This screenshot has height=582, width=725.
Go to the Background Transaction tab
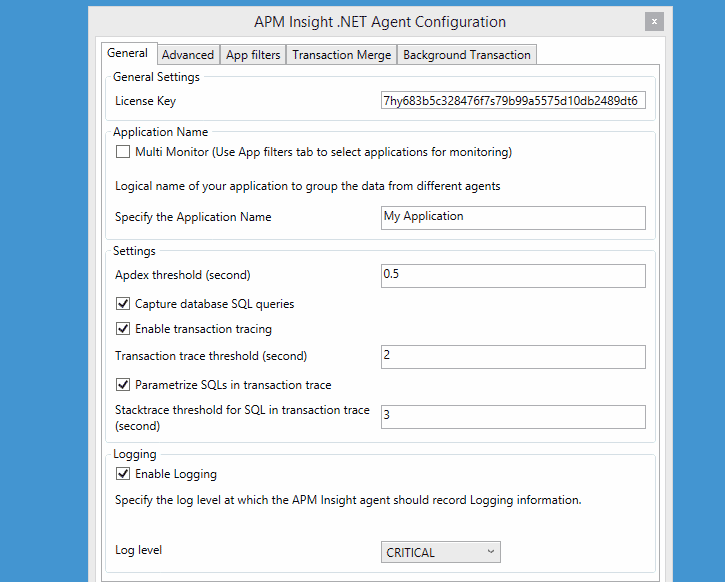(466, 55)
